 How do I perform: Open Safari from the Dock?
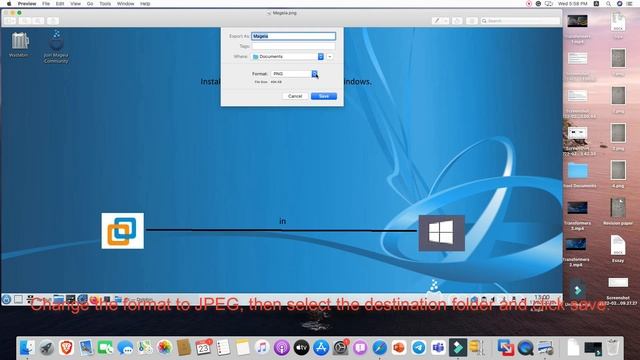coord(380,348)
